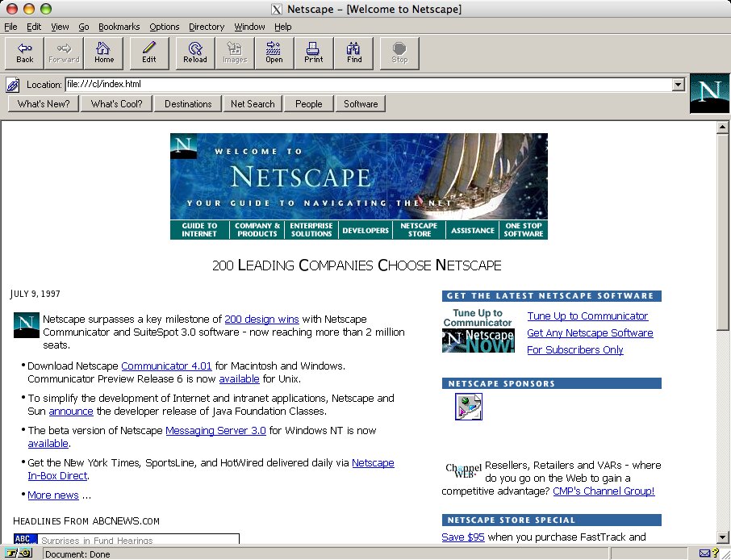The image size is (731, 560).
Task: Click the Welcome to Netscape ship banner
Action: (359, 176)
